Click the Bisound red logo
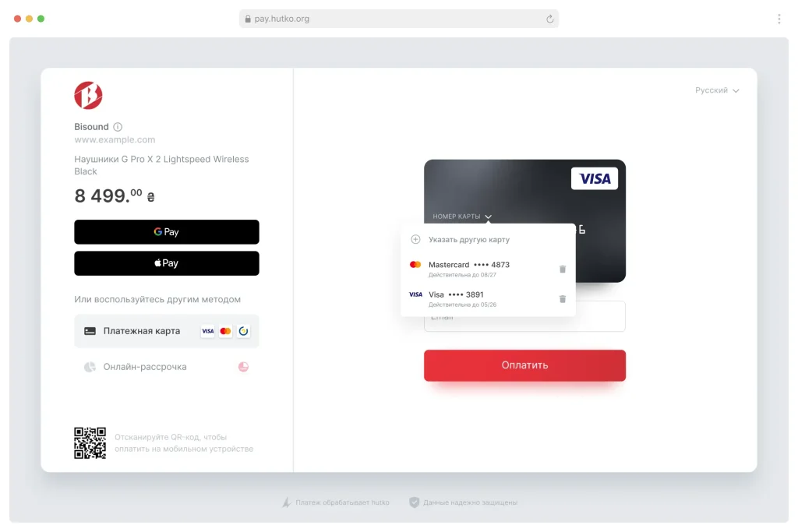798x532 pixels. point(88,95)
